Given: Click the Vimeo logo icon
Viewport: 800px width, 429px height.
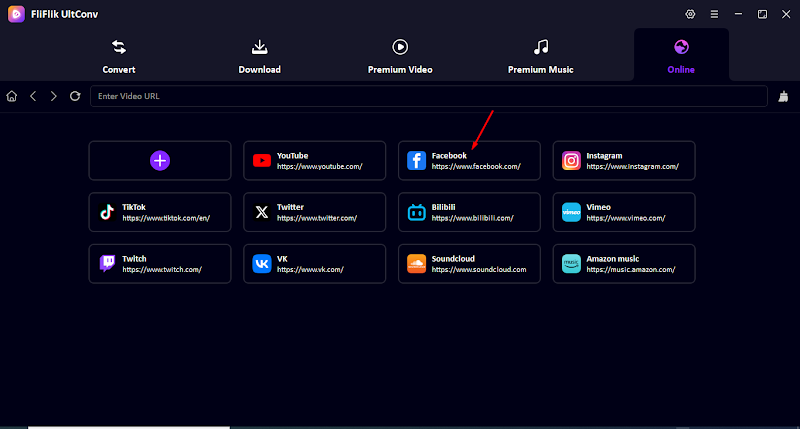Looking at the screenshot, I should [571, 212].
